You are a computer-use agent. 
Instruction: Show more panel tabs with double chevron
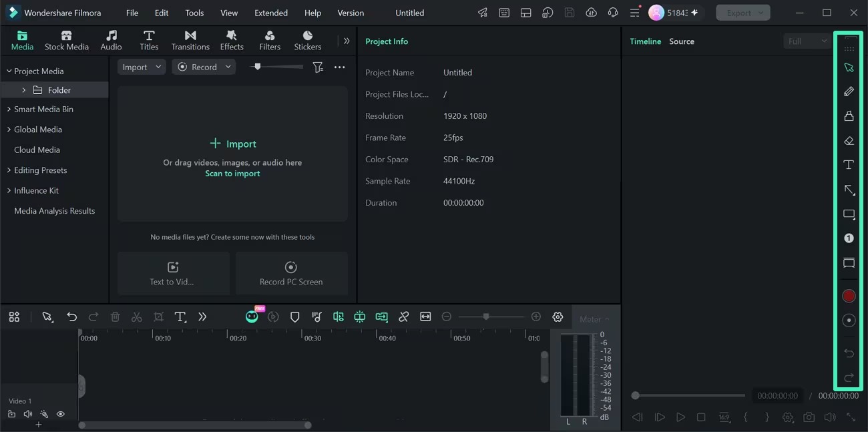pos(347,41)
